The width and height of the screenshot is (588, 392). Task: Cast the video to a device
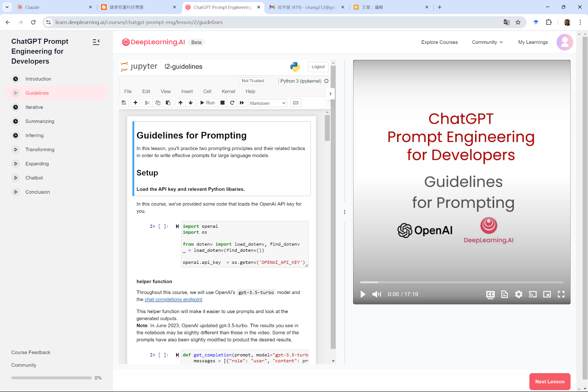533,294
